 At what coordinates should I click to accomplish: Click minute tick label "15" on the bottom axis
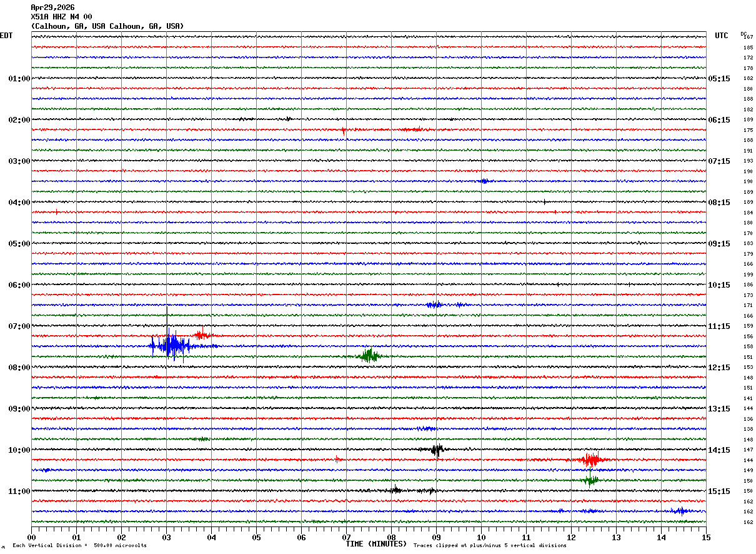tap(706, 537)
